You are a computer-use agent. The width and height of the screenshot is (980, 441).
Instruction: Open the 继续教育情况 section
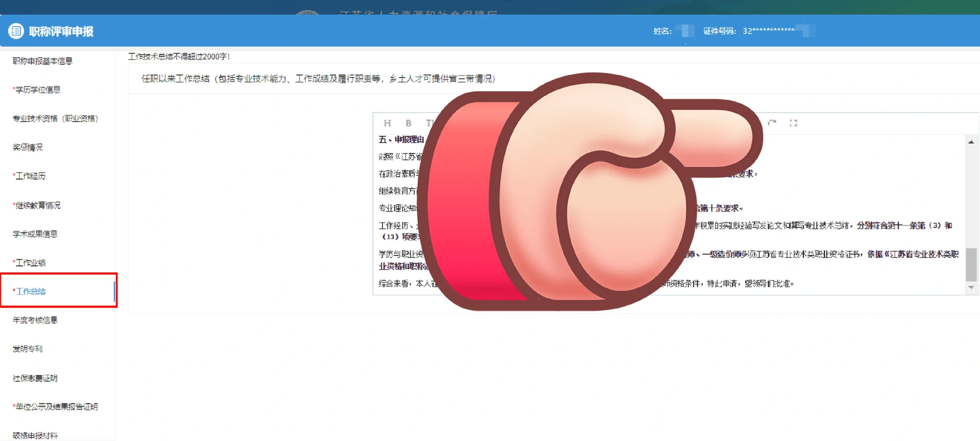37,205
